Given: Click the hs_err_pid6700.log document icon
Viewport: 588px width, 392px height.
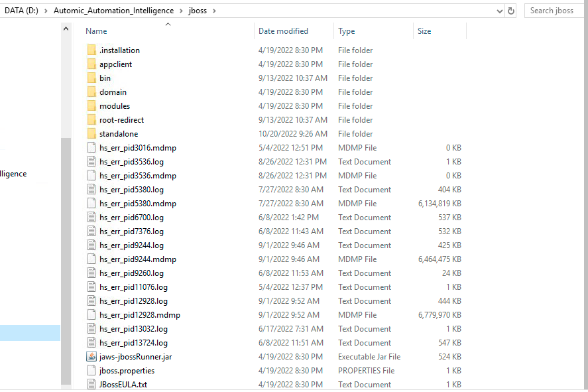Looking at the screenshot, I should (x=91, y=217).
